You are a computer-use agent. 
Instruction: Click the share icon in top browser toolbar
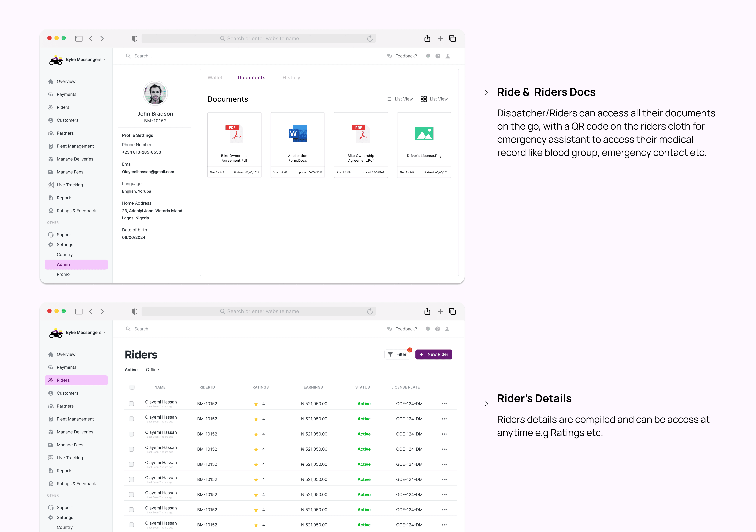tap(427, 38)
